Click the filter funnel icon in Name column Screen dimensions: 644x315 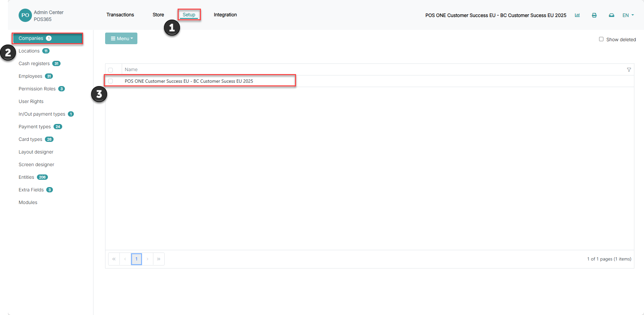click(x=629, y=70)
